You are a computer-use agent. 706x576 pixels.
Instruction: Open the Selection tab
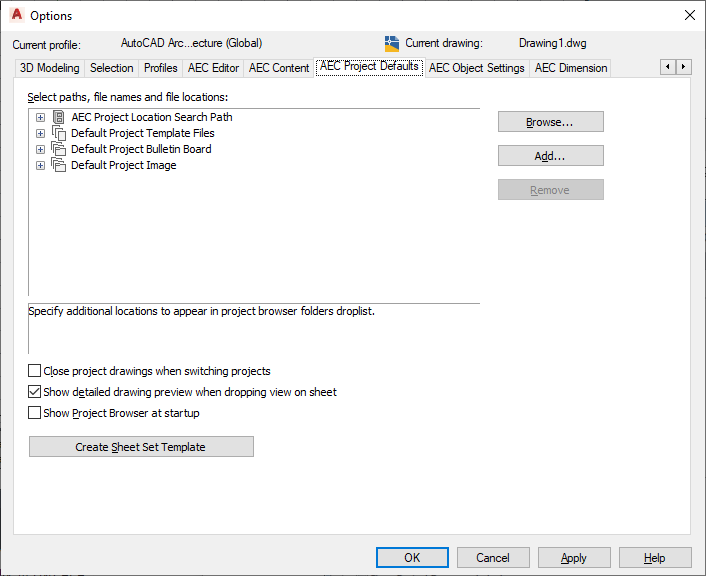click(112, 68)
